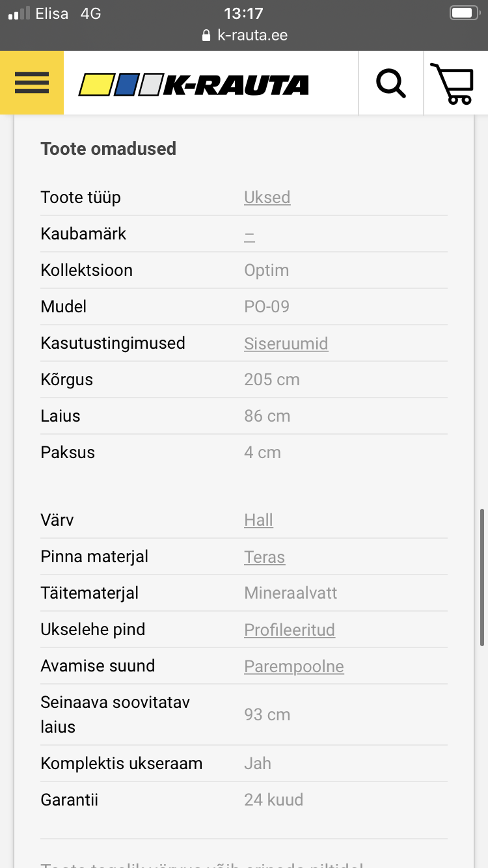Tap the lock icon beside the URL
Screen dimensions: 488x868
pos(207,35)
